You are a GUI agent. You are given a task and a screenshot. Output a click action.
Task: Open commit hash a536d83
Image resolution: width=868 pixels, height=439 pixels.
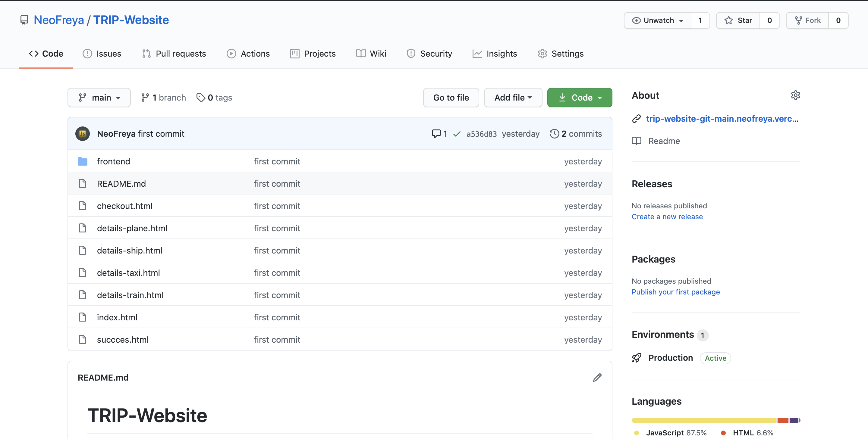[x=482, y=134]
